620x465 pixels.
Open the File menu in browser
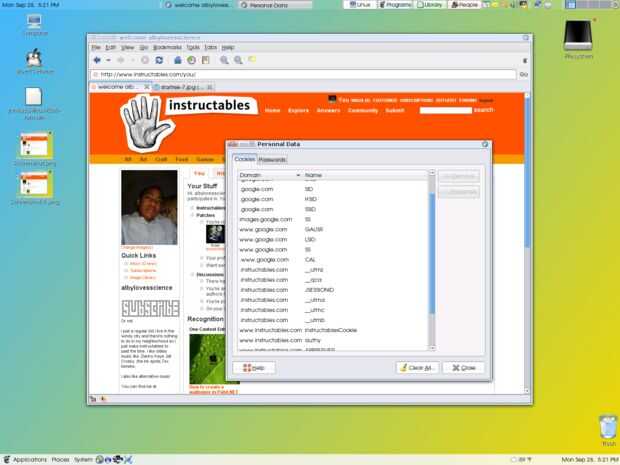pyautogui.click(x=96, y=47)
